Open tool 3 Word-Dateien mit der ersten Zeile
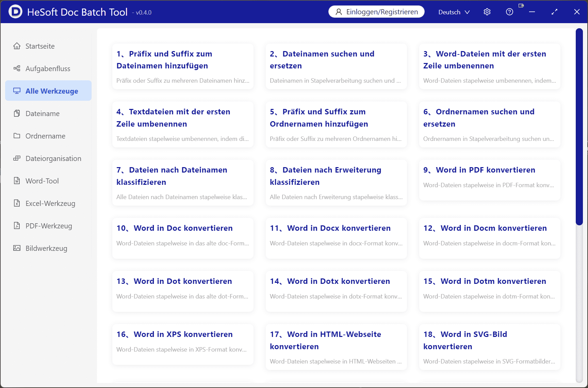The image size is (588, 388). (490, 66)
